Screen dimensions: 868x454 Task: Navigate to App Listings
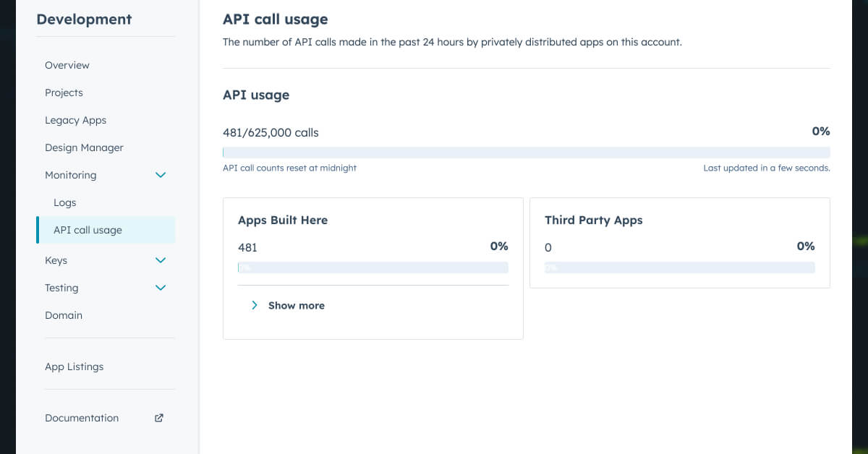[x=74, y=367]
